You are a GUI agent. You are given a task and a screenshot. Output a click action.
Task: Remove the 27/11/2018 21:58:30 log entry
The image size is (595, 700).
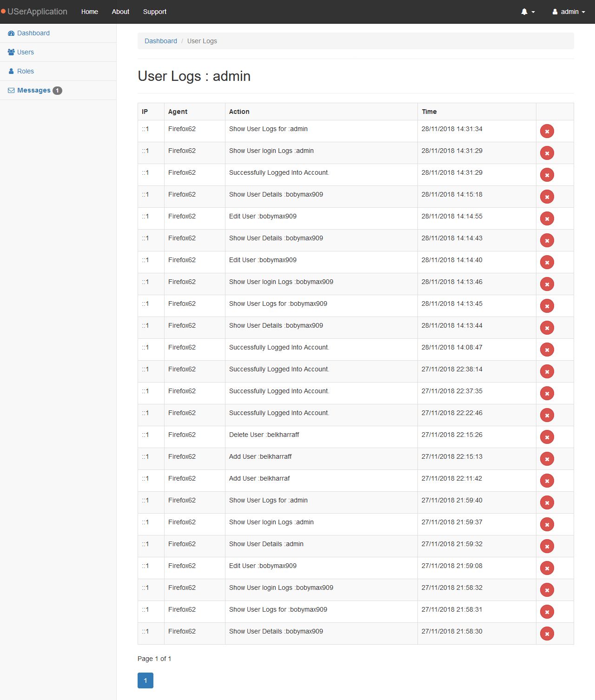pos(547,634)
